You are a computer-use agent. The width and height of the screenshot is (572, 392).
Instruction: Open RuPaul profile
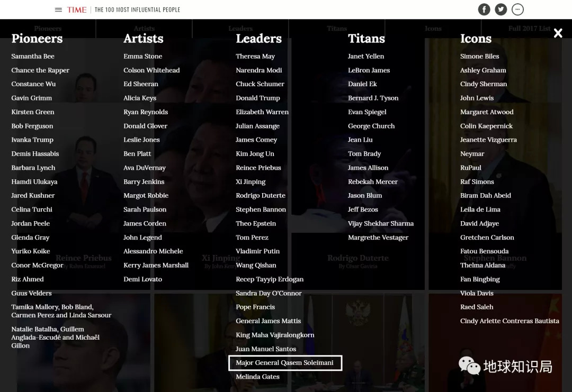471,168
